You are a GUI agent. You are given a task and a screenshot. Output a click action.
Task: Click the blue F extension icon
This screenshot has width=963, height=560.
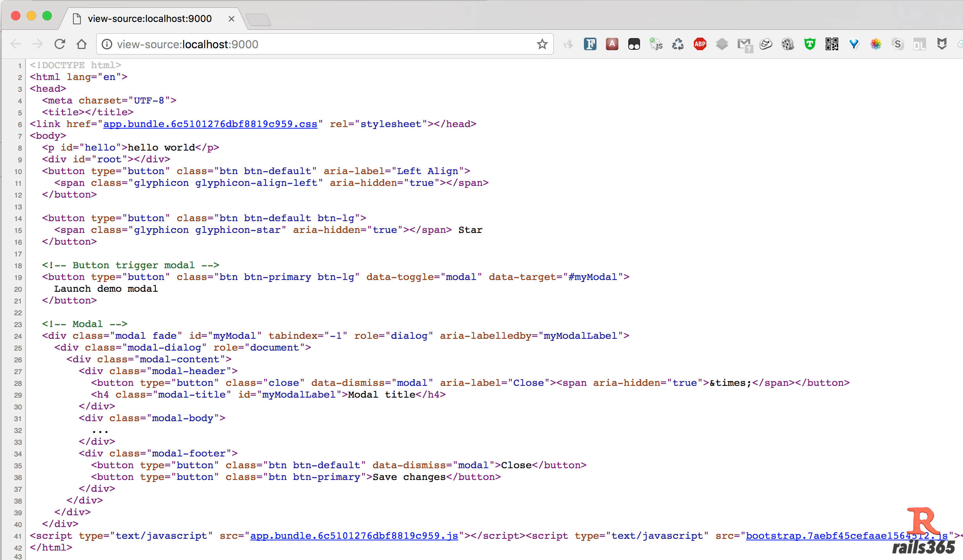[590, 44]
